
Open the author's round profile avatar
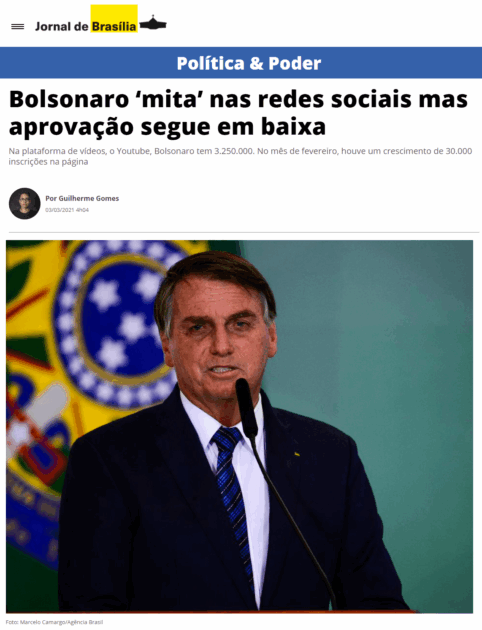[x=25, y=203]
